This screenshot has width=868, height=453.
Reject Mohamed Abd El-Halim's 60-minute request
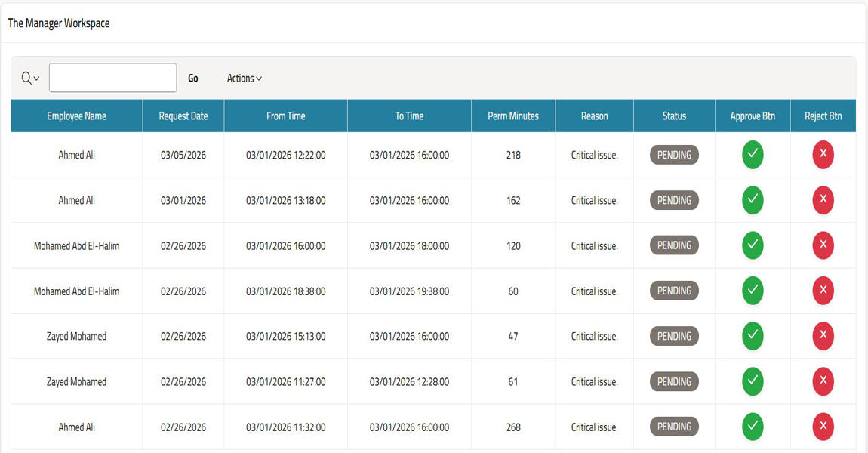pos(823,291)
